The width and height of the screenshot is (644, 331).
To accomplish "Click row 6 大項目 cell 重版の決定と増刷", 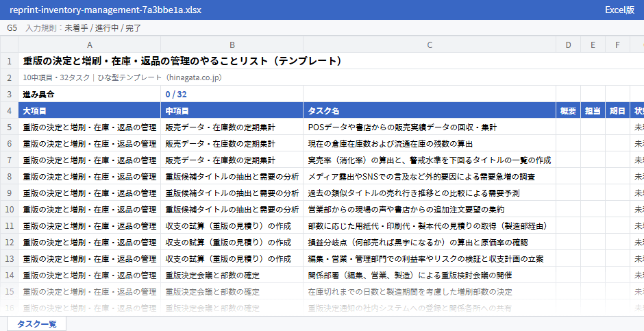I will pos(90,143).
